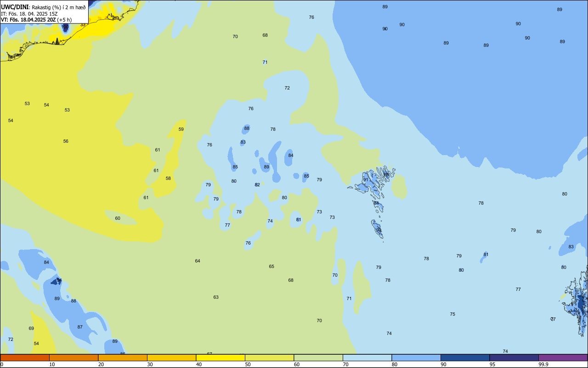Click the 0–10 dark orange legend swatch

[25, 357]
